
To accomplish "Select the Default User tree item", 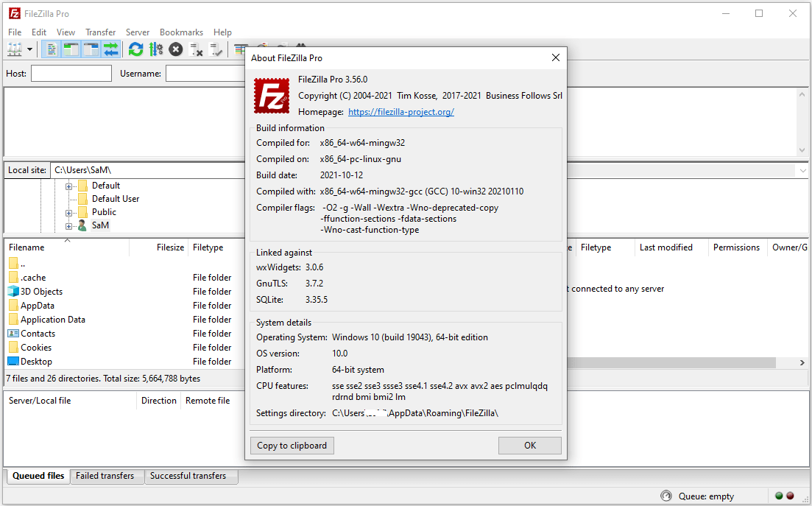I will point(116,199).
